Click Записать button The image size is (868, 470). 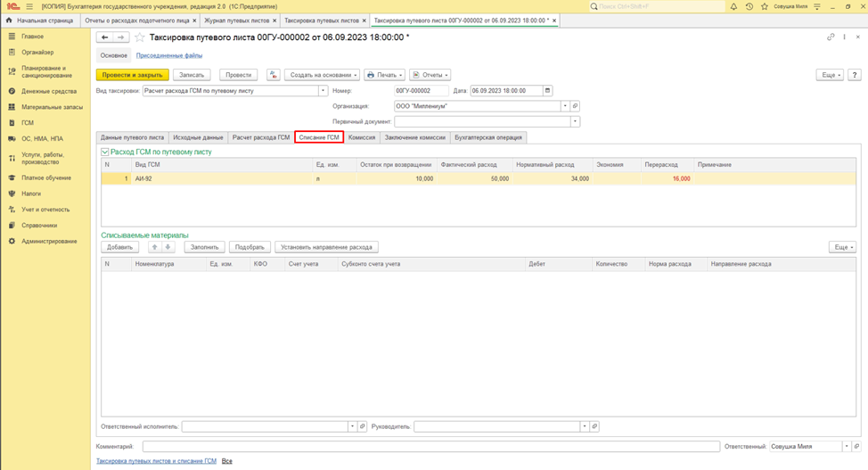[192, 75]
